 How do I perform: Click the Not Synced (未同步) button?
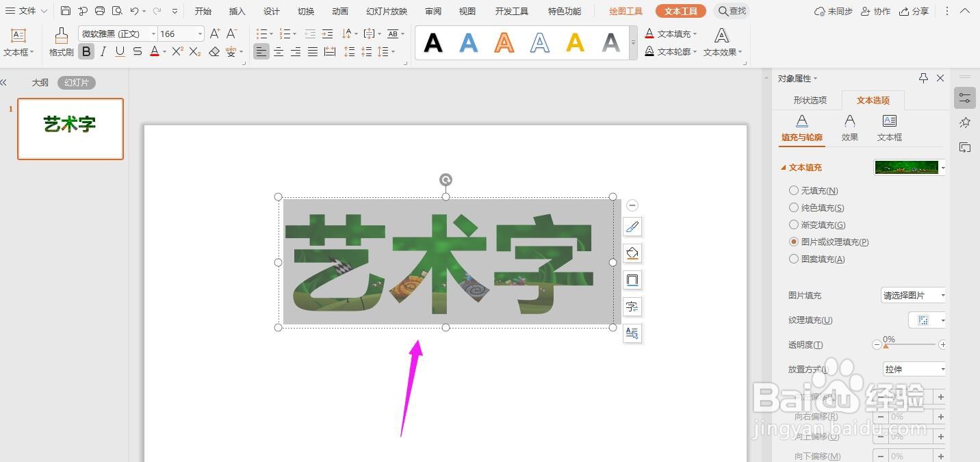(834, 11)
